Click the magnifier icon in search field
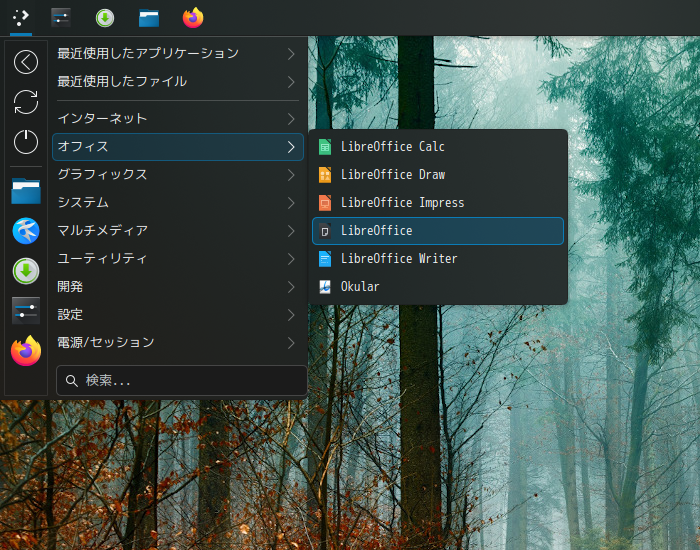Screen dimensions: 700x550 71,380
